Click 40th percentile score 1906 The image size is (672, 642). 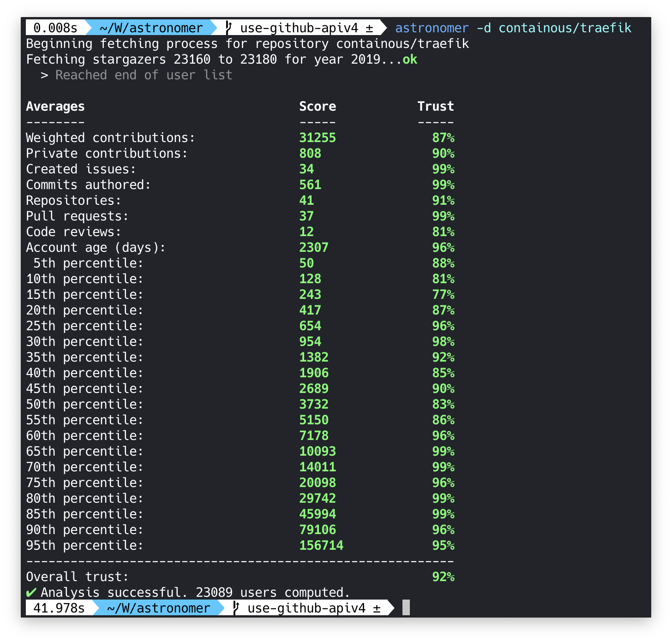click(x=314, y=373)
